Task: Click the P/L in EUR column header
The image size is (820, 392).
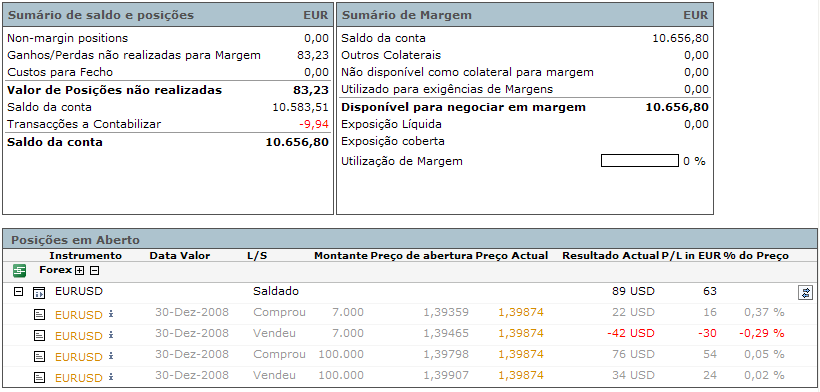Action: 691,256
